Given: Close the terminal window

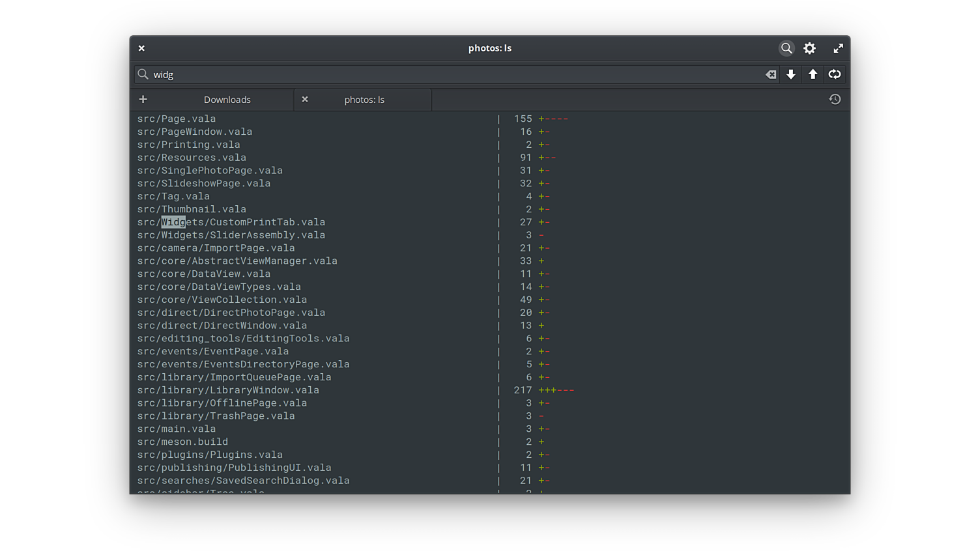Looking at the screenshot, I should pos(141,48).
